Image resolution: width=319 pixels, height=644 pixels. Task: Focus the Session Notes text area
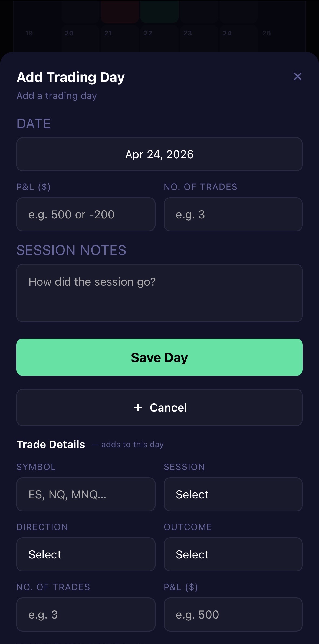(x=160, y=292)
